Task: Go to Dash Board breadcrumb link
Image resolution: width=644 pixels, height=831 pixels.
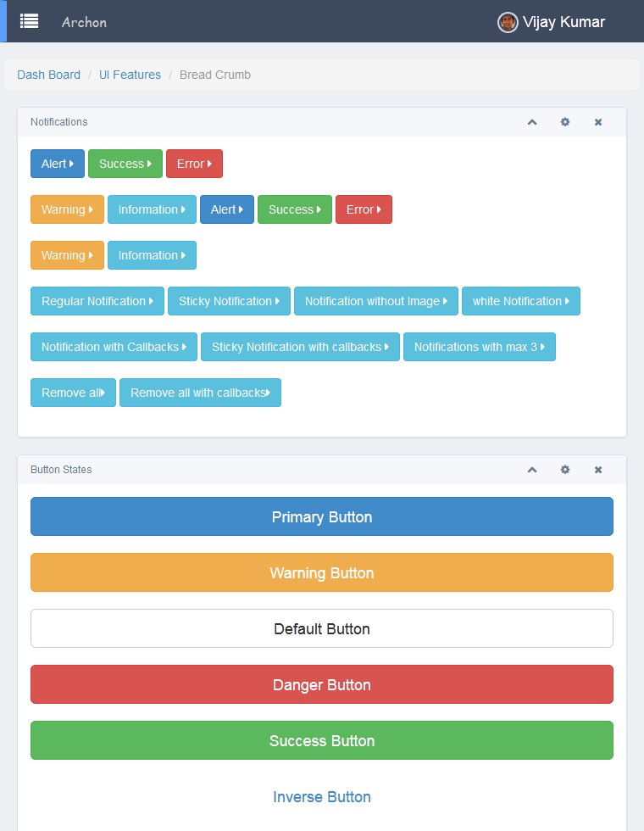Action: 48,75
